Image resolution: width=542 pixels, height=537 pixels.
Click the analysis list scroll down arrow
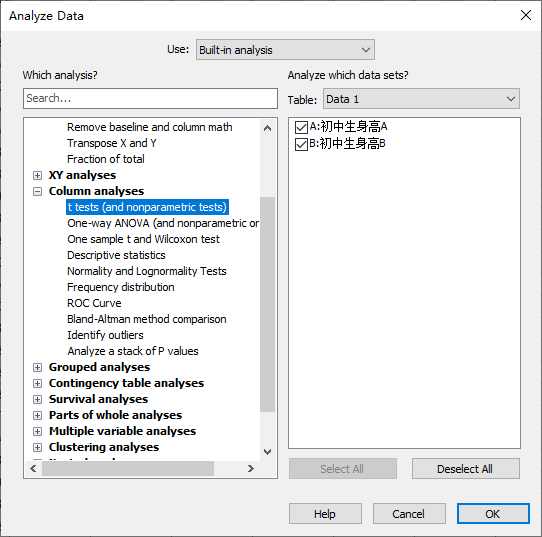coord(267,452)
